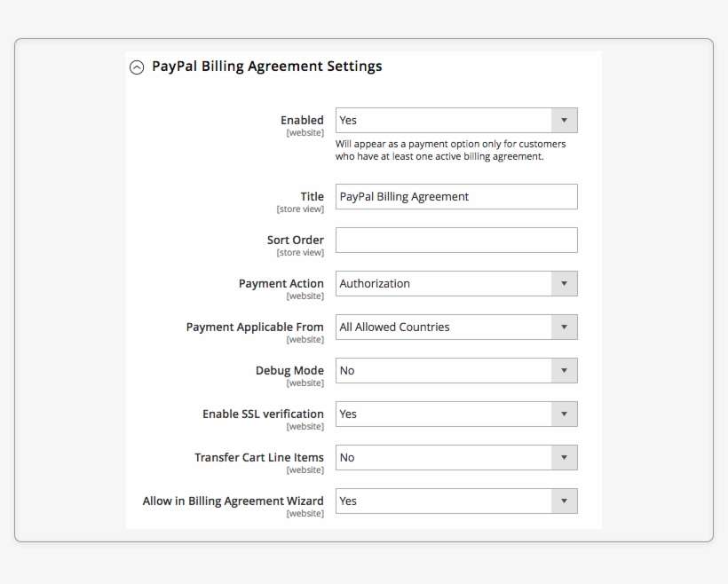Click the Enable SSL verification dropdown arrow
This screenshot has height=584, width=728.
[564, 414]
